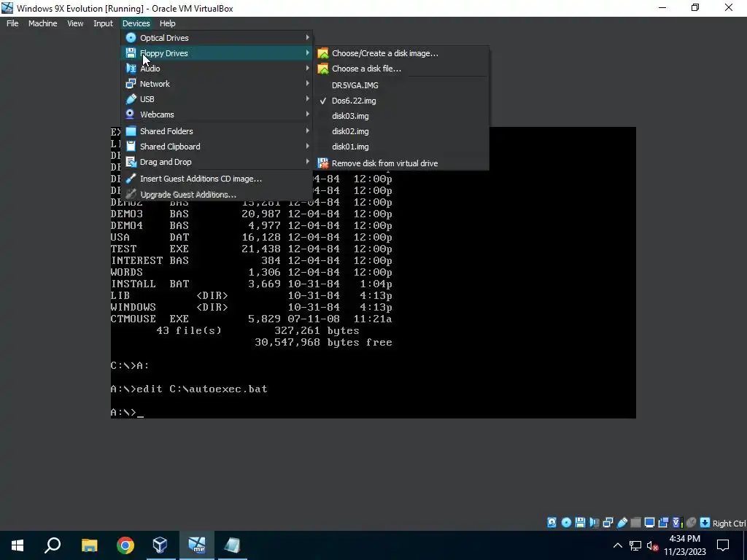
Task: Open the notification center icon
Action: point(723,545)
